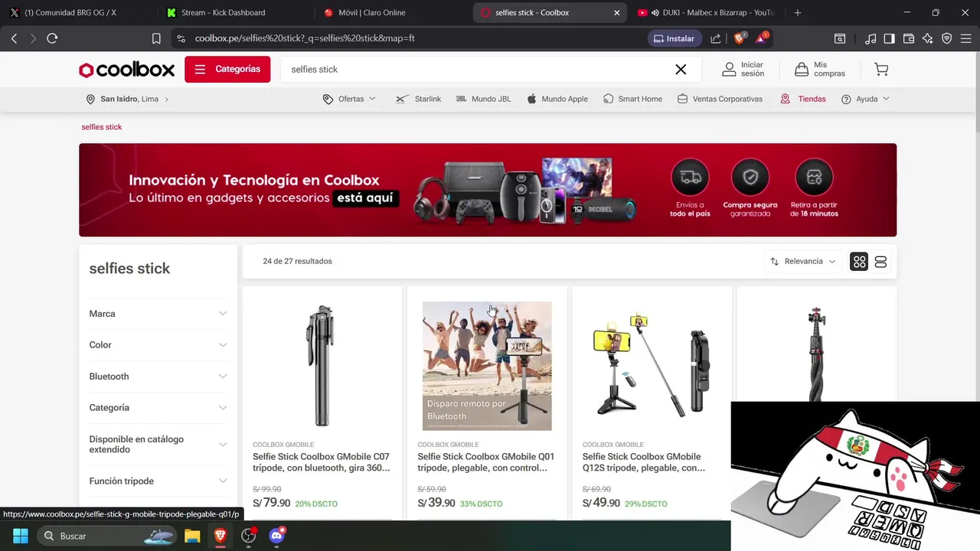Viewport: 980px width, 551px height.
Task: Click the Instalar app button
Action: pyautogui.click(x=674, y=38)
